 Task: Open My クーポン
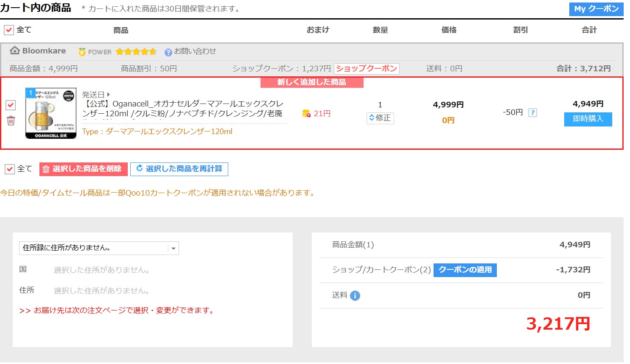click(x=596, y=9)
